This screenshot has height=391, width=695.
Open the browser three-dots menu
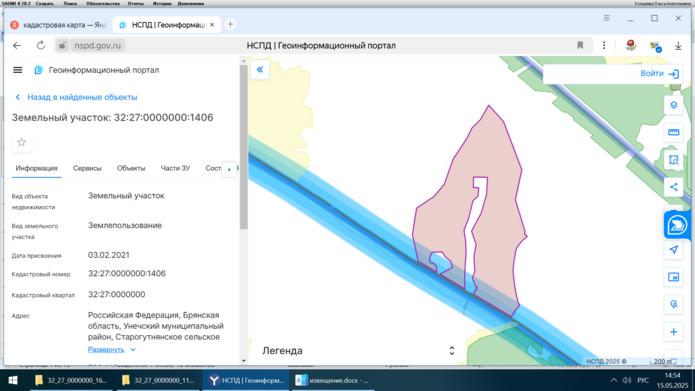tap(604, 45)
